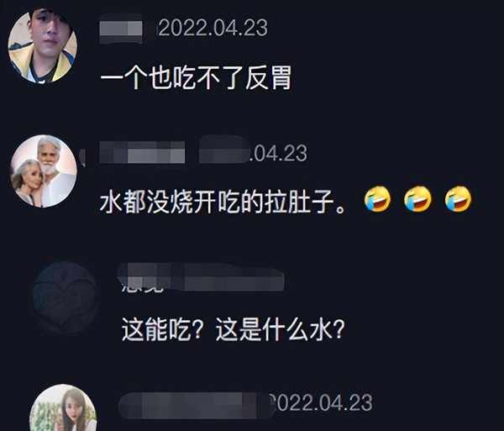Open blurred username of second commenter
Viewport: 504px width, 431px height.
142,152
